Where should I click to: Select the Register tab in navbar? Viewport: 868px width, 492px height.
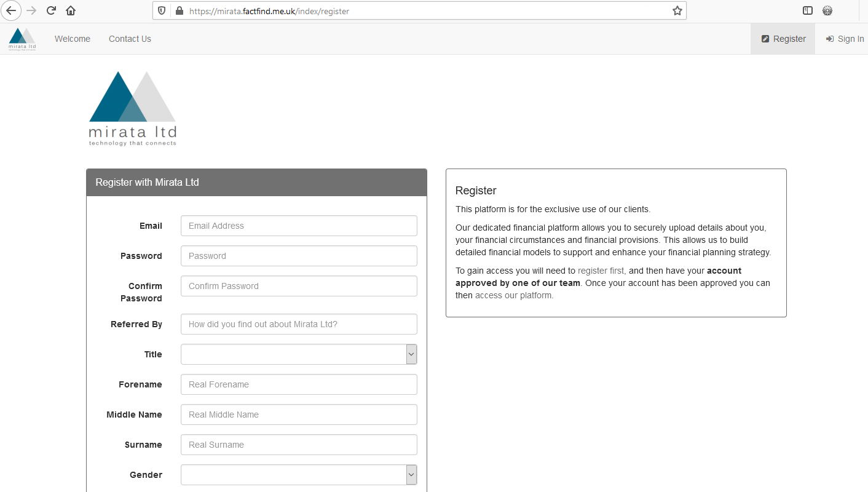click(x=783, y=39)
